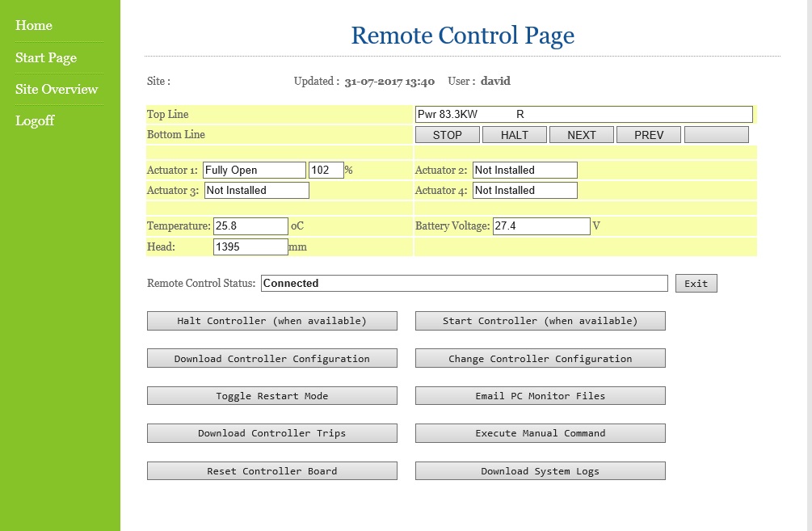
Task: Click Toggle Restart Mode button
Action: pyautogui.click(x=271, y=396)
